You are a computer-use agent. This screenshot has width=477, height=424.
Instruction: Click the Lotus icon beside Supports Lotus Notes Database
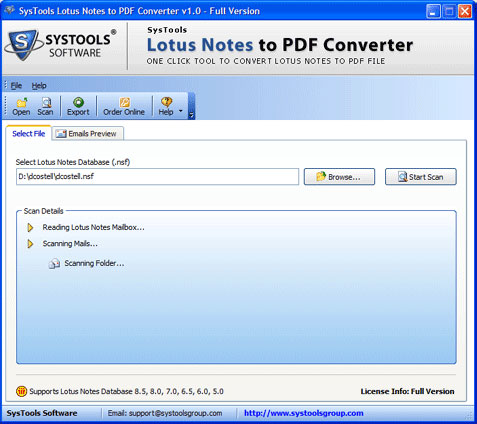pyautogui.click(x=21, y=391)
